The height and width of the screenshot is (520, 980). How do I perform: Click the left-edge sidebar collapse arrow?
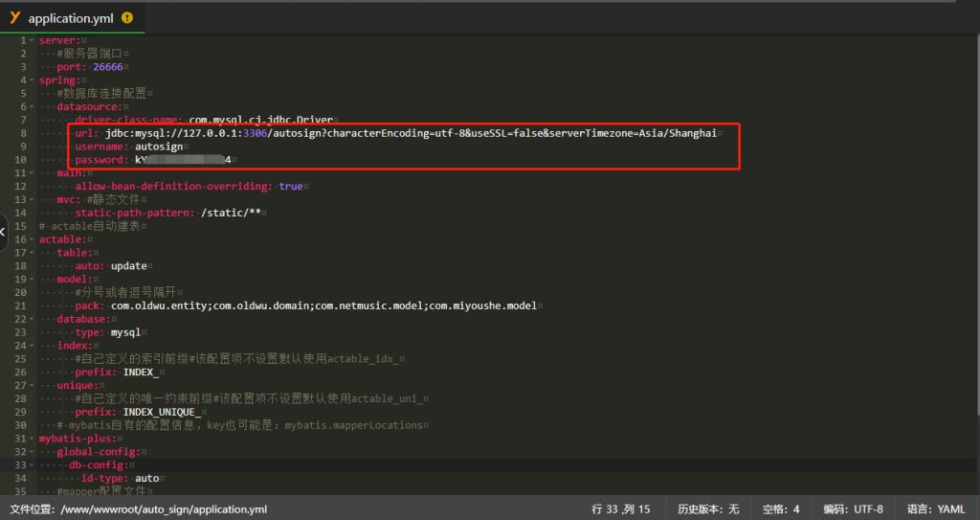(x=3, y=232)
